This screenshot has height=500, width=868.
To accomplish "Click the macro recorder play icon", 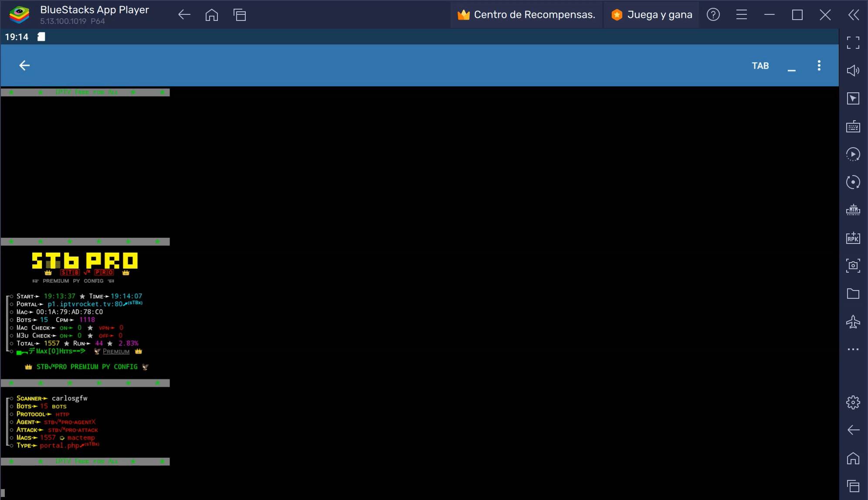I will pyautogui.click(x=853, y=154).
